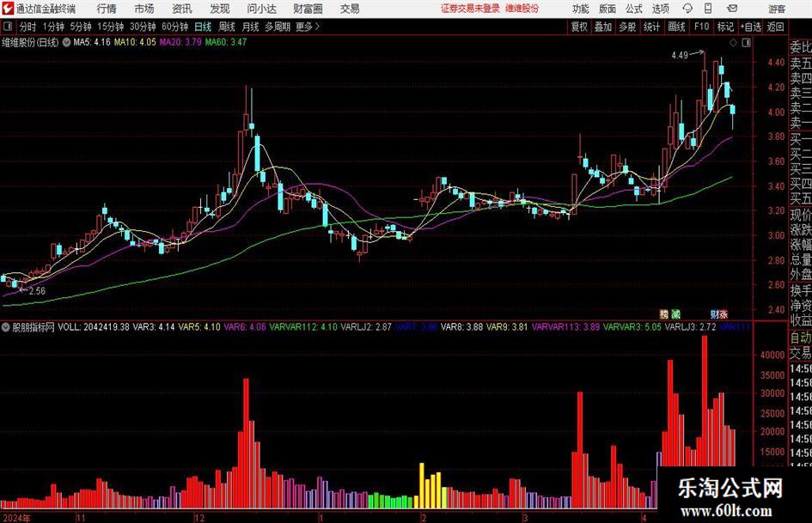This screenshot has height=523, width=812.
Task: Click the MA5: 4.16 indicator label
Action: point(92,42)
